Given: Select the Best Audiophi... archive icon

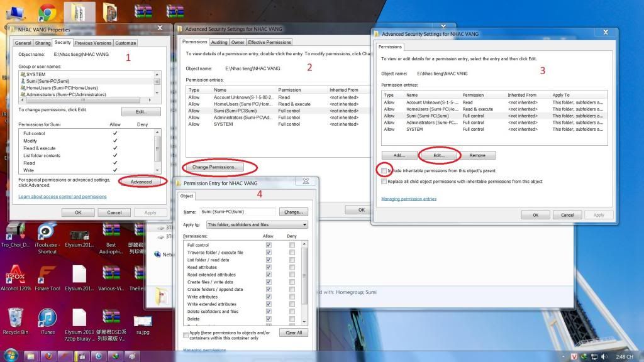Looking at the screenshot, I should click(x=111, y=238).
